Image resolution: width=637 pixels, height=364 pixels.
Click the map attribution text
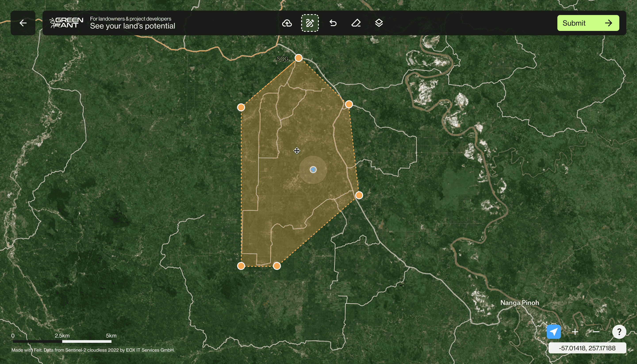tap(93, 350)
